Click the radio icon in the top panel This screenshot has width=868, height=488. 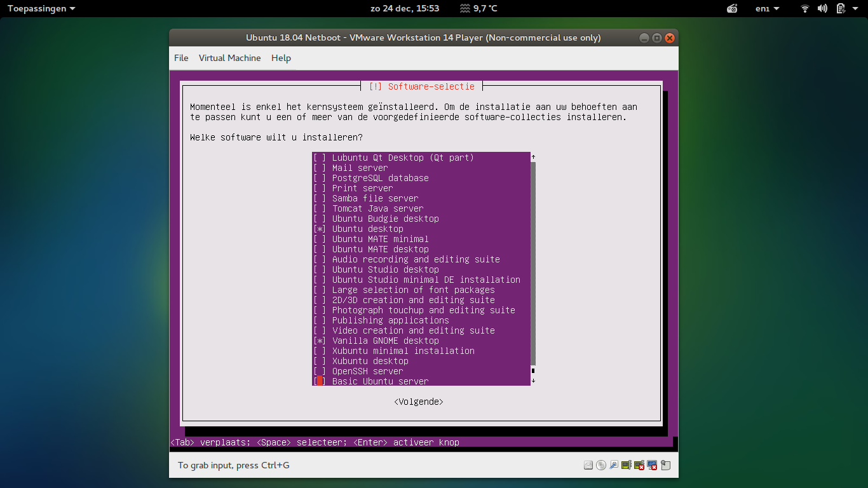[732, 8]
